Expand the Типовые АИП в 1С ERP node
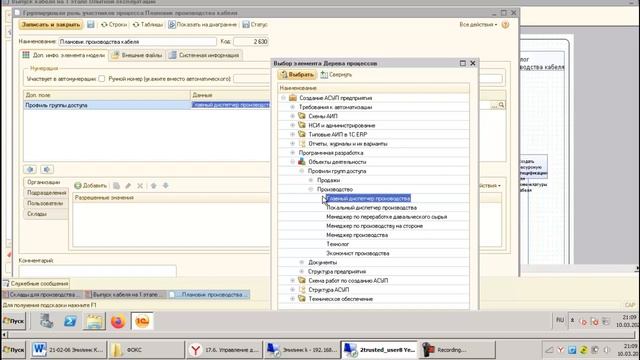 [x=292, y=134]
